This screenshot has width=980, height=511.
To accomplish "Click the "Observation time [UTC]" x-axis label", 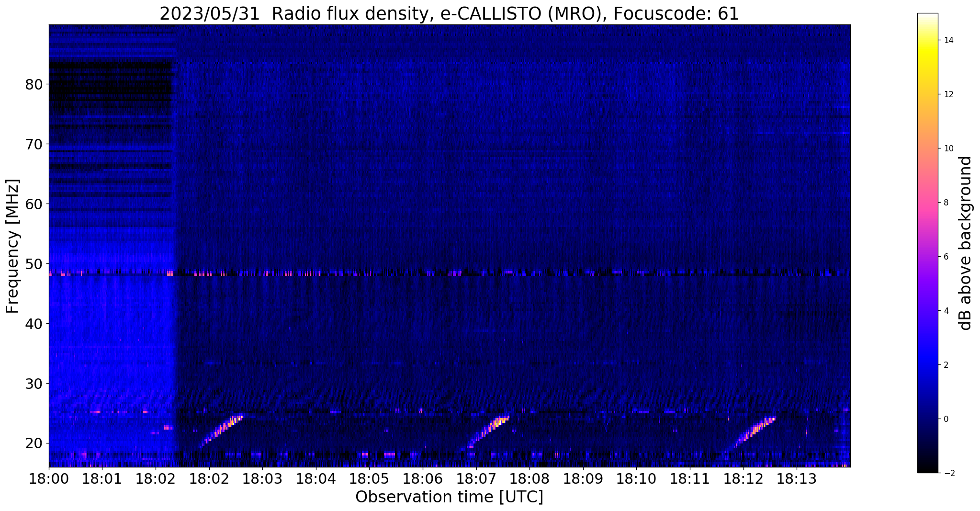I will [x=449, y=497].
